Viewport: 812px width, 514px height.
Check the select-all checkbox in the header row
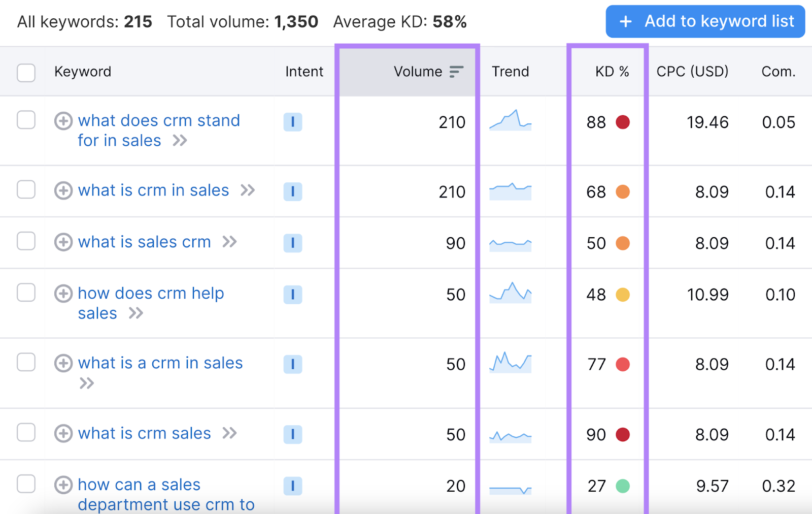(x=25, y=73)
